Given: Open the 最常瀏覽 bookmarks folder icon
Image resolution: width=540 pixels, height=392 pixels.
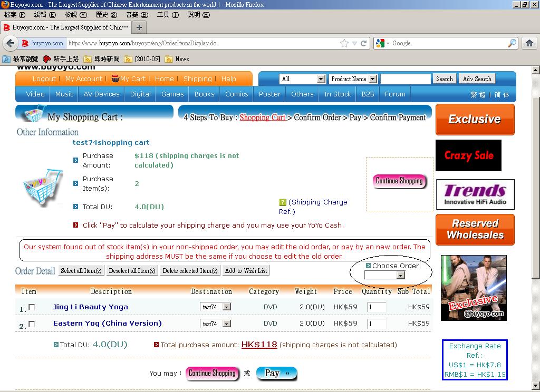Looking at the screenshot, I should (x=6, y=59).
